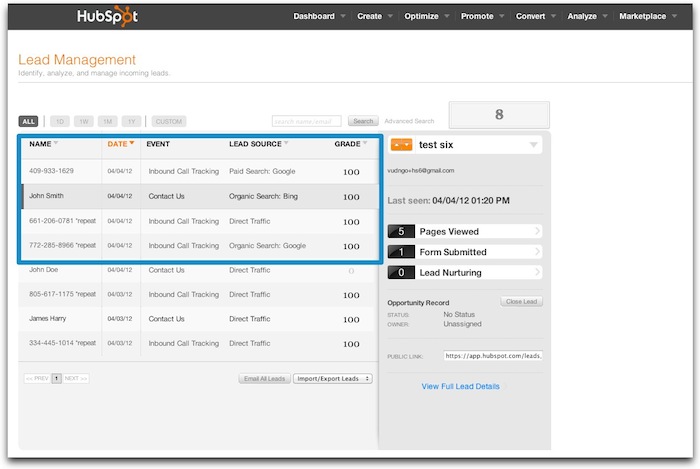This screenshot has width=700, height=469.
Task: Open the Create menu
Action: click(375, 16)
